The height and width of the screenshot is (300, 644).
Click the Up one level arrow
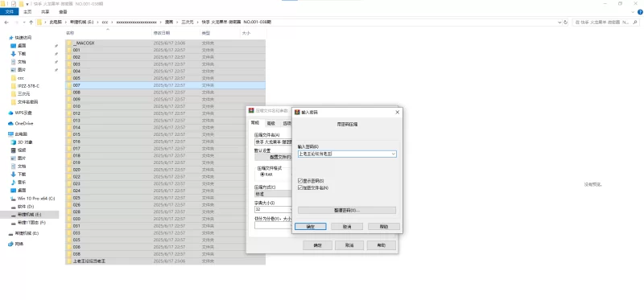click(x=31, y=23)
